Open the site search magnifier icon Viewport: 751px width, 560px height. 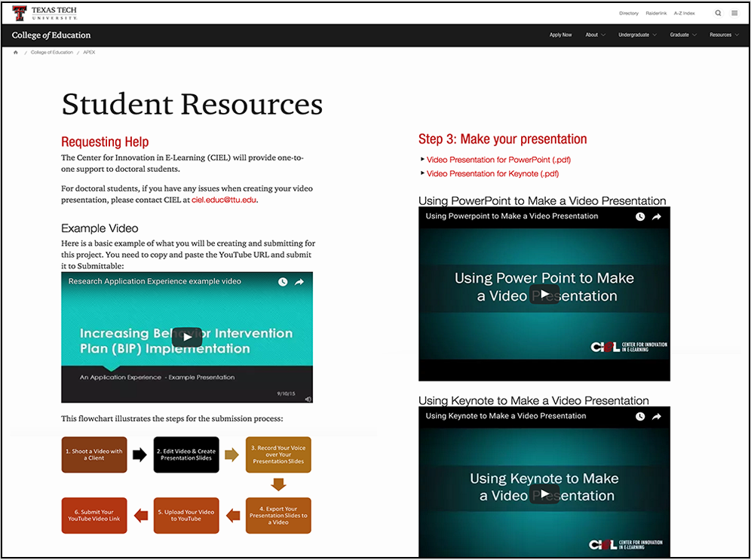[x=718, y=13]
